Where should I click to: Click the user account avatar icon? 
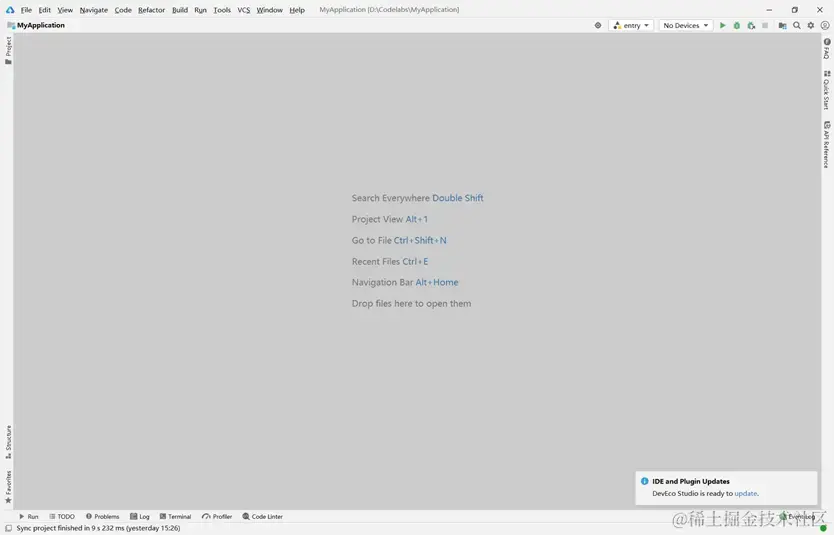point(825,26)
